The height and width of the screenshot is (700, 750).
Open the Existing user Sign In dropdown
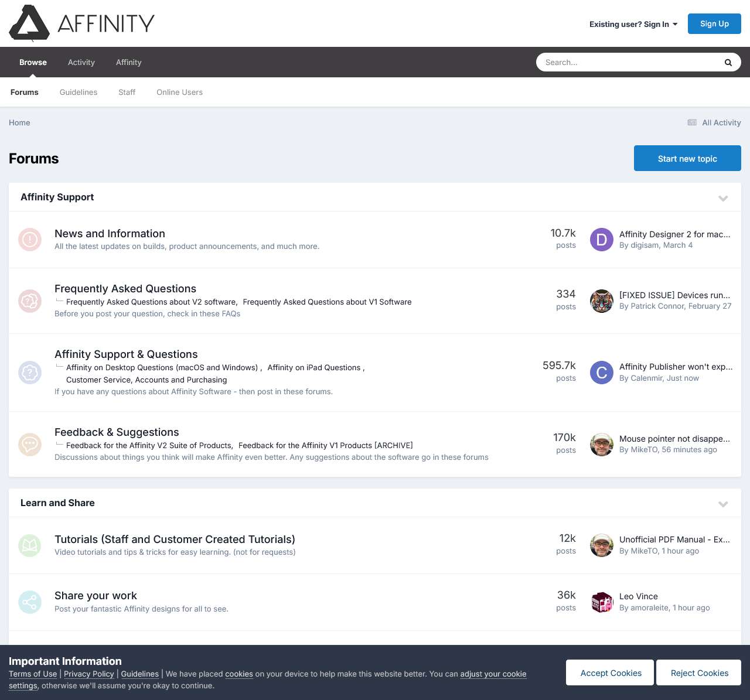click(x=633, y=24)
